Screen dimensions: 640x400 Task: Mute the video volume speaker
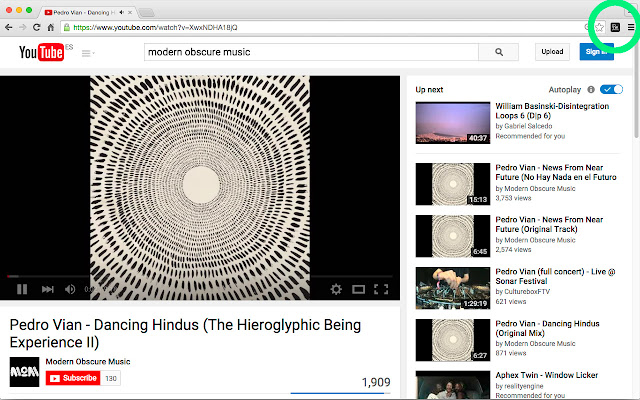click(x=70, y=289)
